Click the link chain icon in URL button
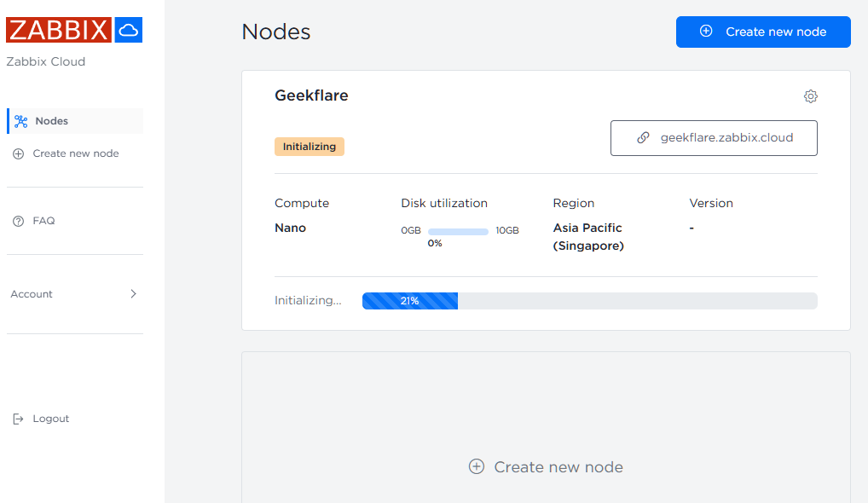This screenshot has width=868, height=503. [644, 137]
